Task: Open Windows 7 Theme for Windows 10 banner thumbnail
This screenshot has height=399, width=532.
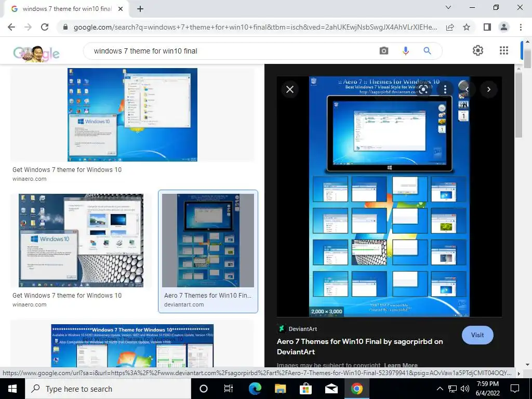Action: tap(132, 345)
